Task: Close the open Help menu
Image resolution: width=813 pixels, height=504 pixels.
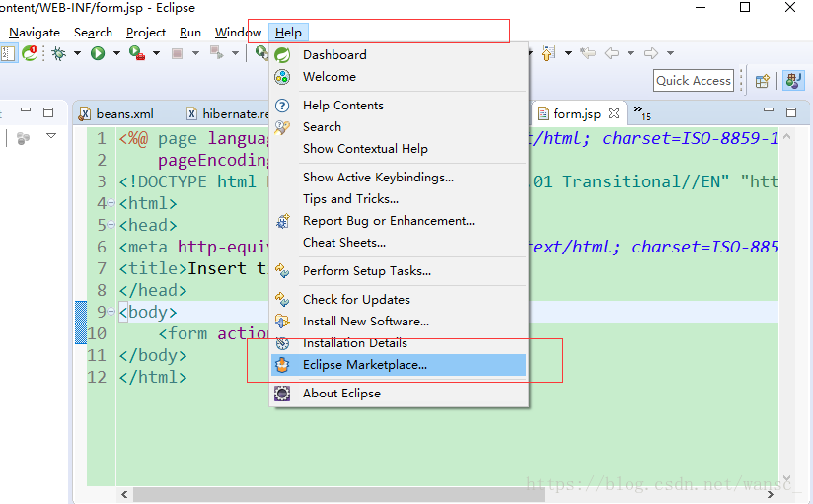Action: (x=288, y=33)
